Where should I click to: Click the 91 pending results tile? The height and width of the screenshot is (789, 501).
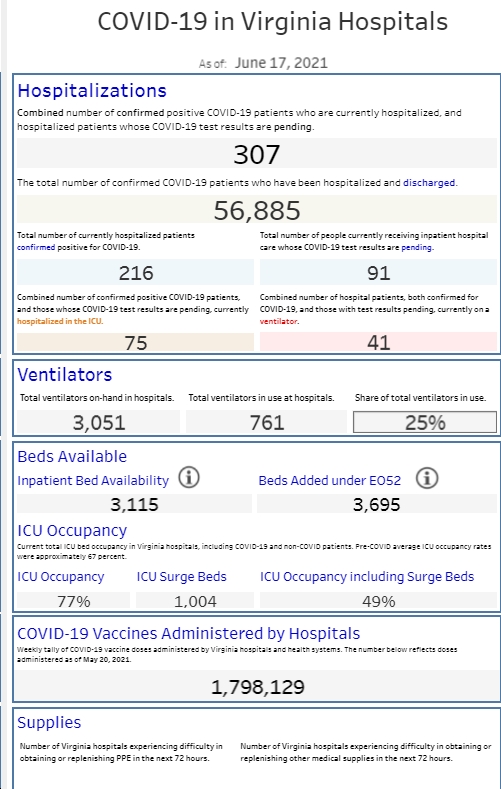click(x=378, y=272)
